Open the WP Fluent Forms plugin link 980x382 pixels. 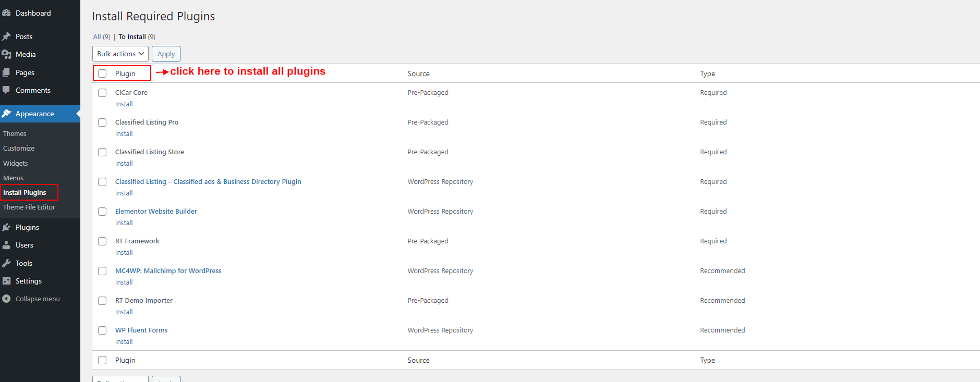pos(141,330)
